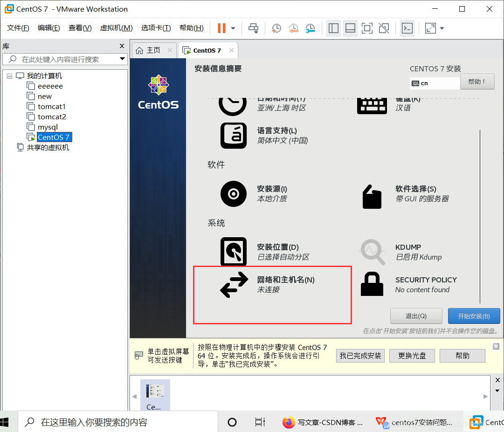This screenshot has height=432, width=504.
Task: Click 退出(Q) button
Action: coord(416,316)
